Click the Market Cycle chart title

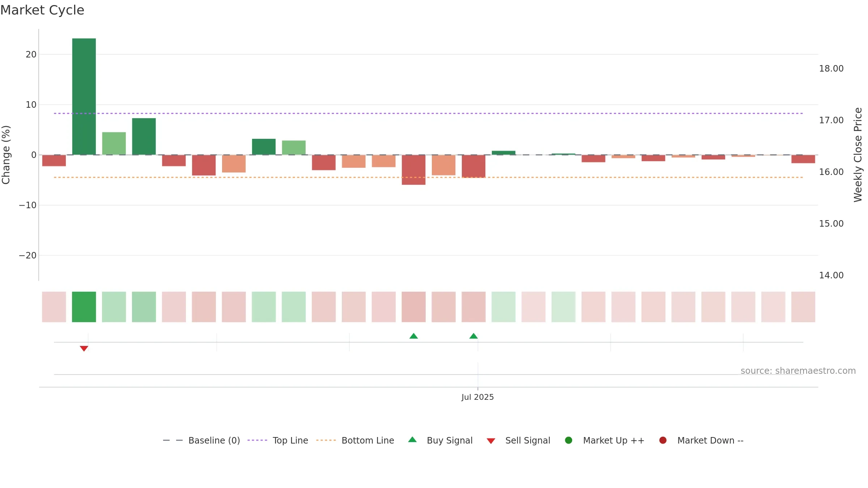(x=42, y=10)
